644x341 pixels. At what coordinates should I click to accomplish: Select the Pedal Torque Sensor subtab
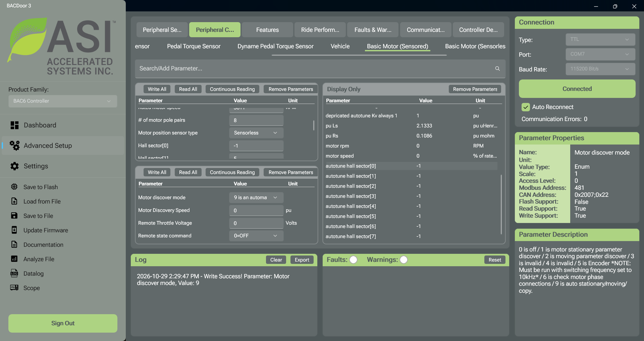pyautogui.click(x=194, y=46)
